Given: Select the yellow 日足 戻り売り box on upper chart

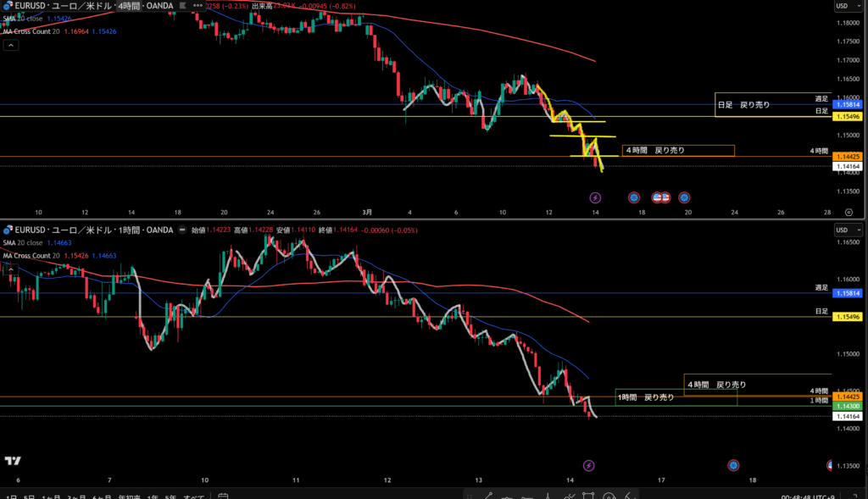Looking at the screenshot, I should tap(743, 104).
